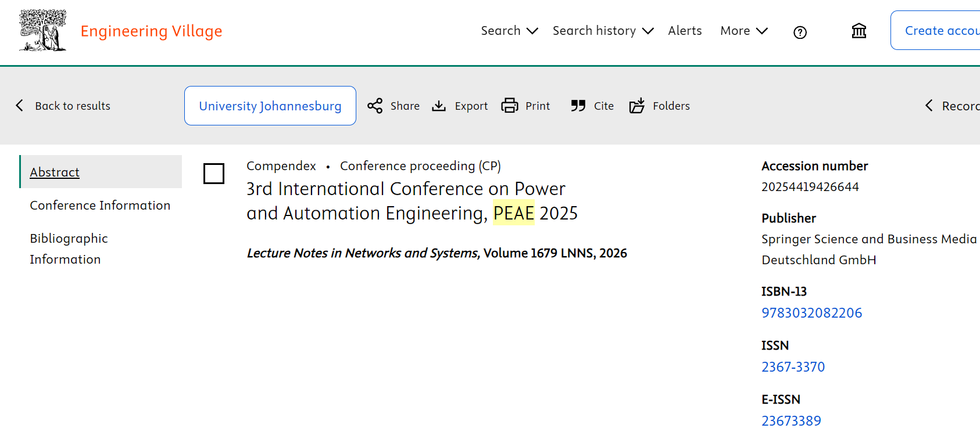Click the Export download icon

pyautogui.click(x=439, y=106)
